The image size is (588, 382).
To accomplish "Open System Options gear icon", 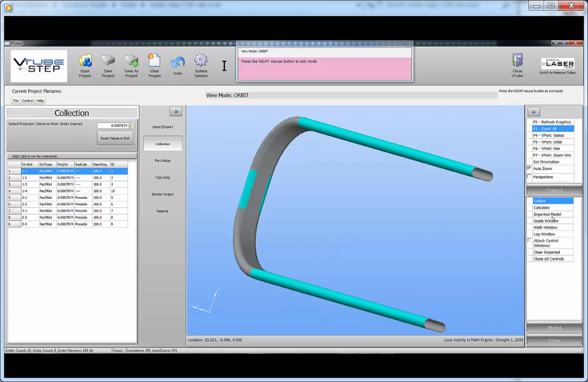I will pyautogui.click(x=201, y=61).
